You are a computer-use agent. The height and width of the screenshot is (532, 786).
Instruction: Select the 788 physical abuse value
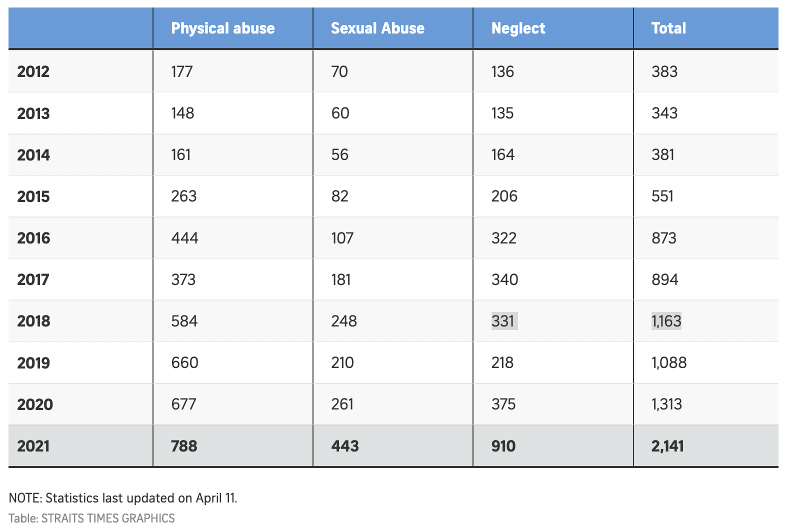click(x=184, y=446)
